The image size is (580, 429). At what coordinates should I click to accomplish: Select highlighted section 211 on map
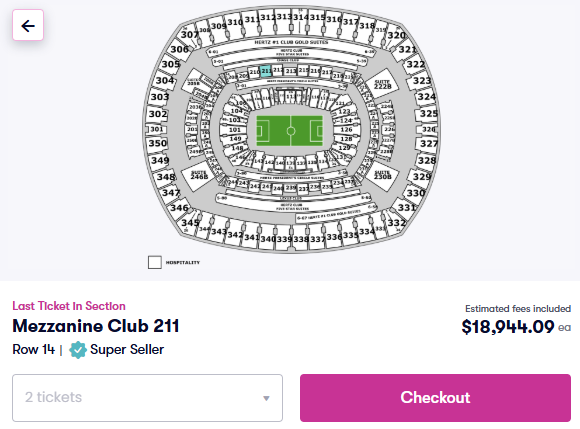pos(266,71)
